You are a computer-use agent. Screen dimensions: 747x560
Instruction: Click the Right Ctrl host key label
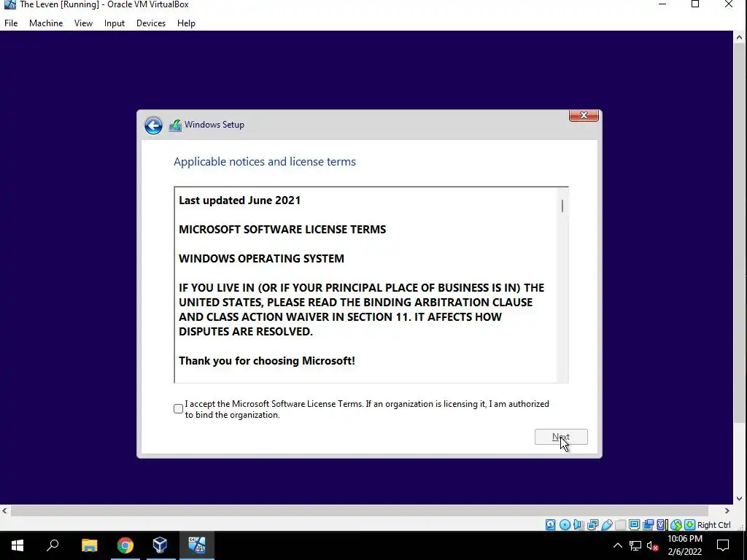(714, 525)
